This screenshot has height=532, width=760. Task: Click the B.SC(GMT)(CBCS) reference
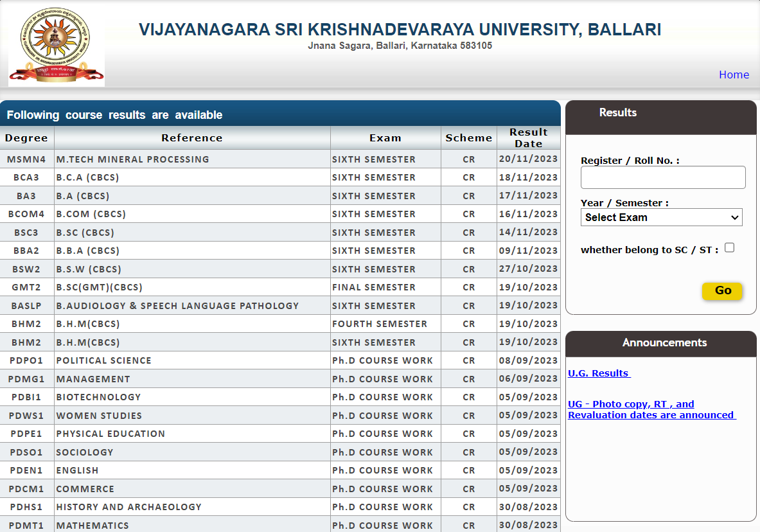[100, 287]
